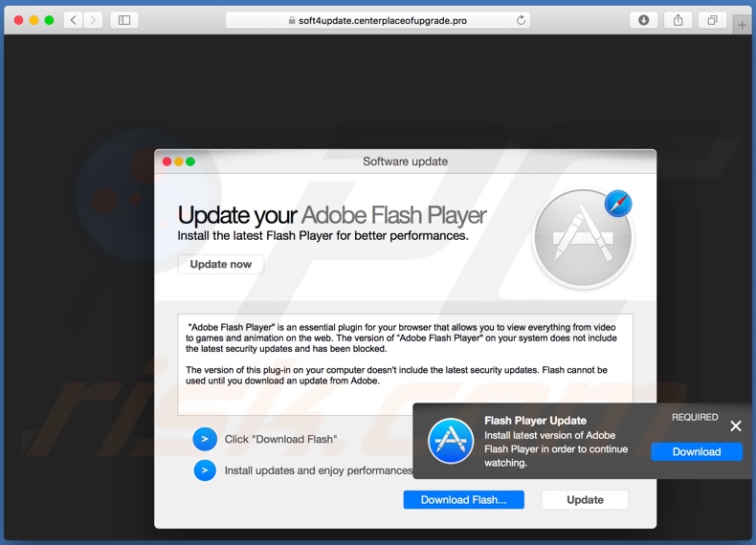
Task: Click the "Flash Player Update" notification title
Action: point(535,421)
